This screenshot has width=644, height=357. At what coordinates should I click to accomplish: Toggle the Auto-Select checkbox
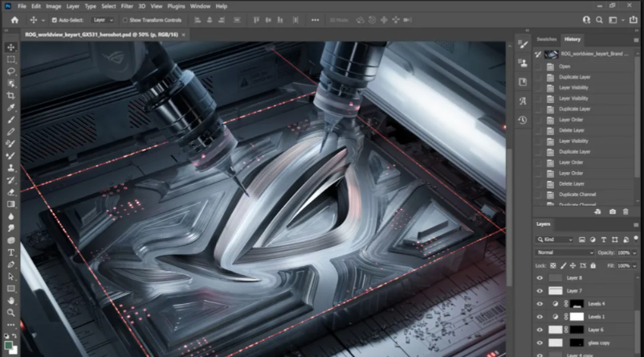[55, 20]
